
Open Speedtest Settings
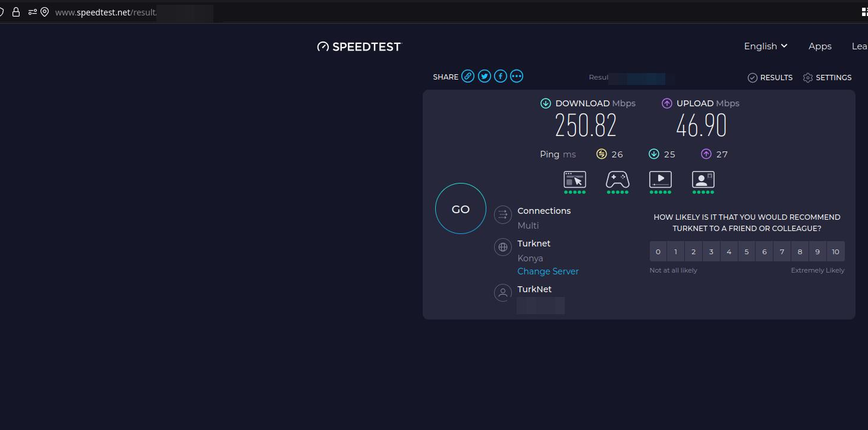pos(827,78)
